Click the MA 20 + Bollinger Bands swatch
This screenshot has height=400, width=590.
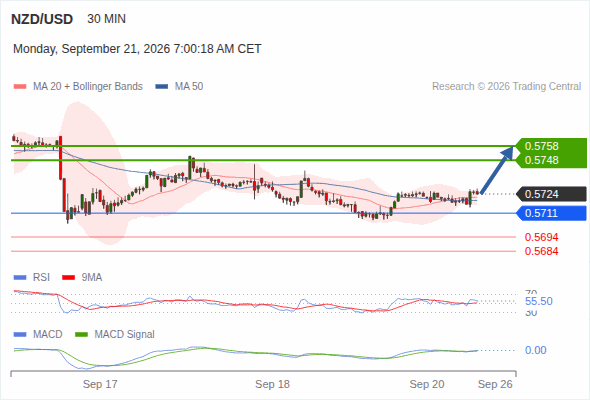coord(20,87)
